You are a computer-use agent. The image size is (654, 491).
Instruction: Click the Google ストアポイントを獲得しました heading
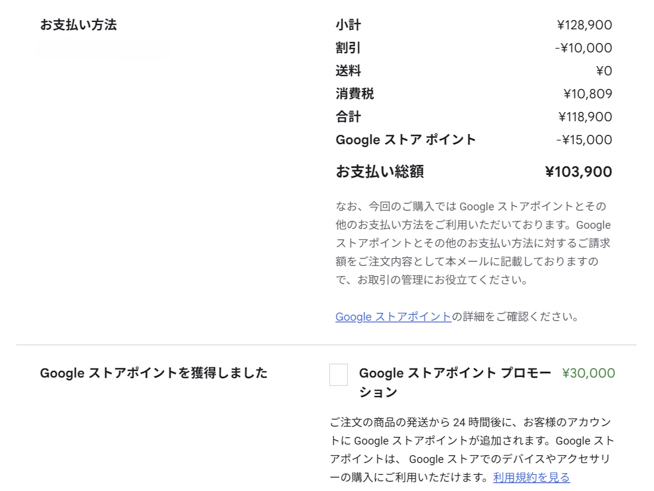pos(154,373)
